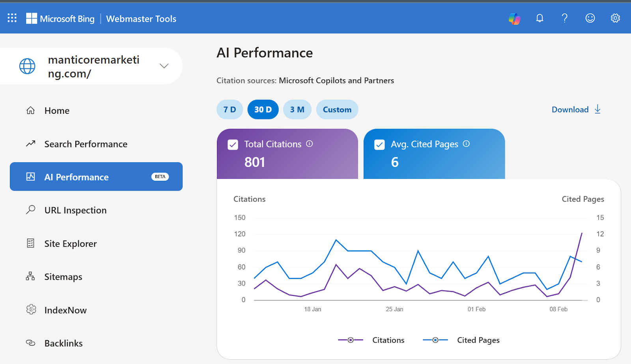Click the AI Performance page heading
The height and width of the screenshot is (364, 631).
pyautogui.click(x=265, y=53)
